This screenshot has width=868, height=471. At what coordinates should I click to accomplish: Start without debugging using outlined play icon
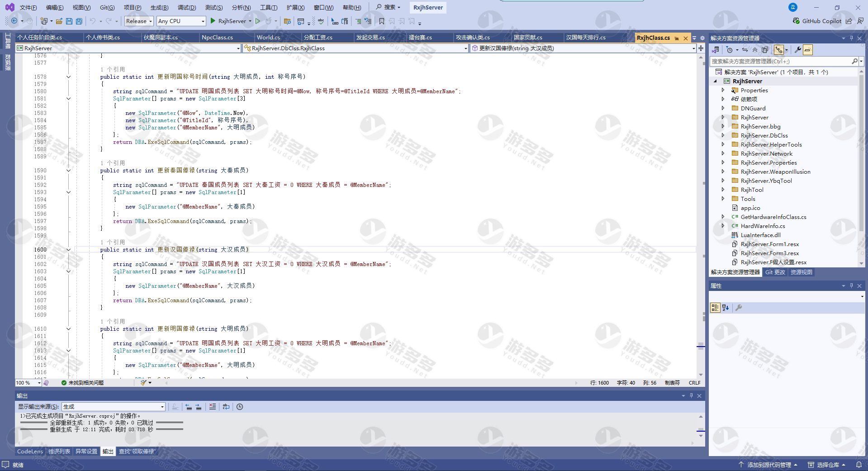click(x=258, y=21)
